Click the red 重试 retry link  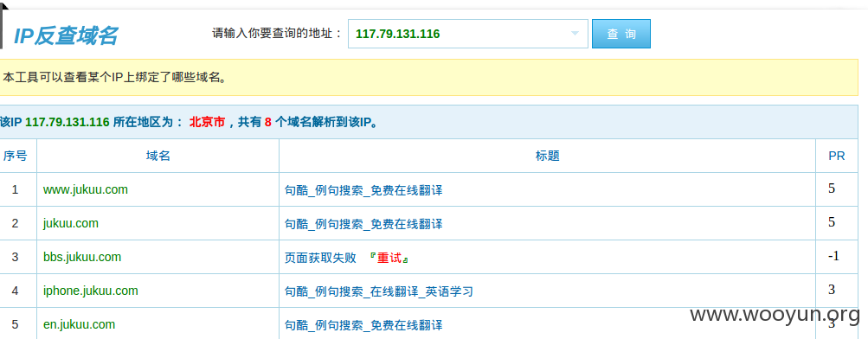tap(389, 259)
